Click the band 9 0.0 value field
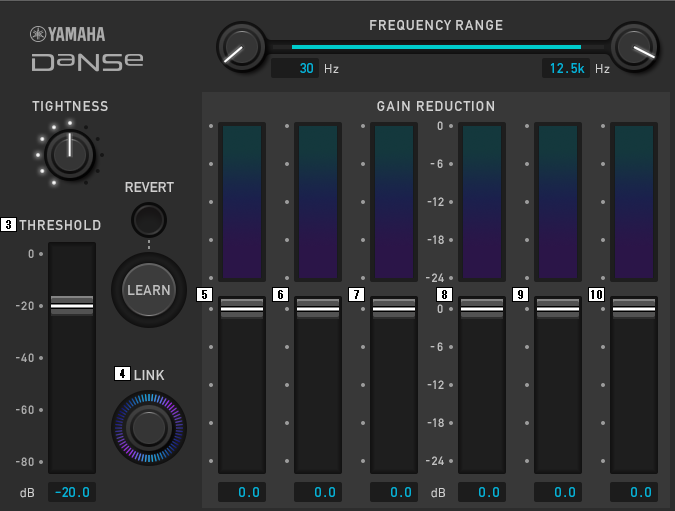 (x=558, y=492)
